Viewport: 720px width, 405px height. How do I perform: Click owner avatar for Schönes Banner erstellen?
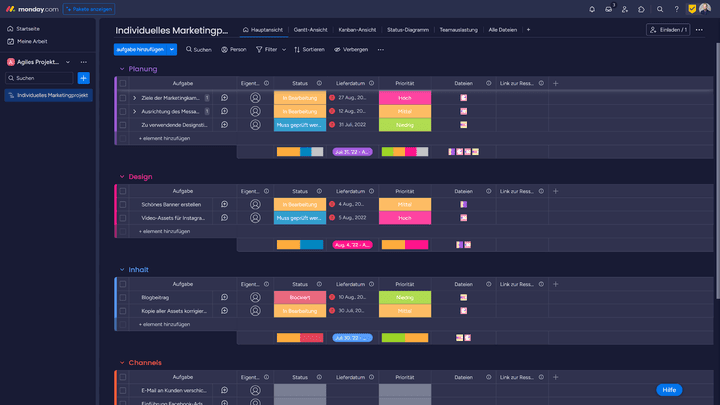(256, 204)
